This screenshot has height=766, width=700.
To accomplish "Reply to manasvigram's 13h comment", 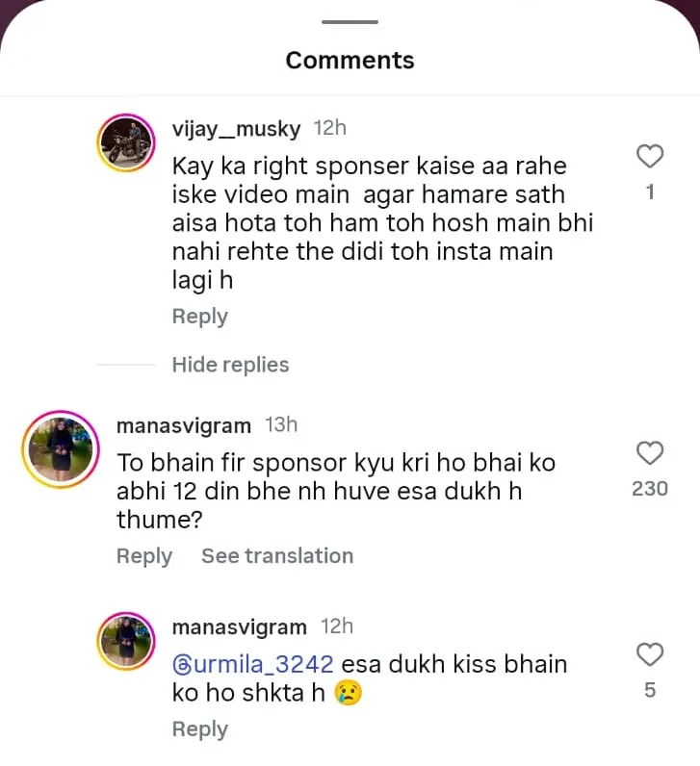I will click(144, 556).
